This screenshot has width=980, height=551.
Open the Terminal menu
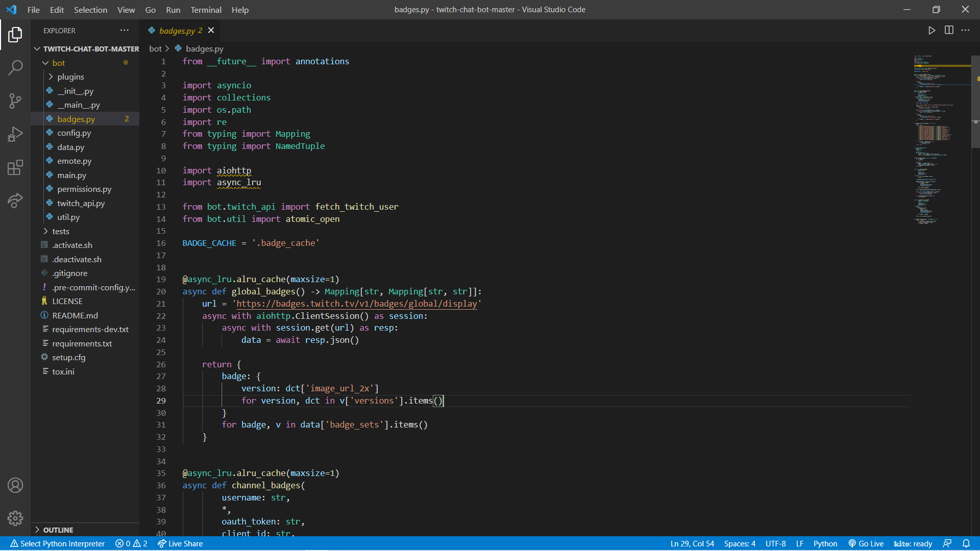point(206,10)
